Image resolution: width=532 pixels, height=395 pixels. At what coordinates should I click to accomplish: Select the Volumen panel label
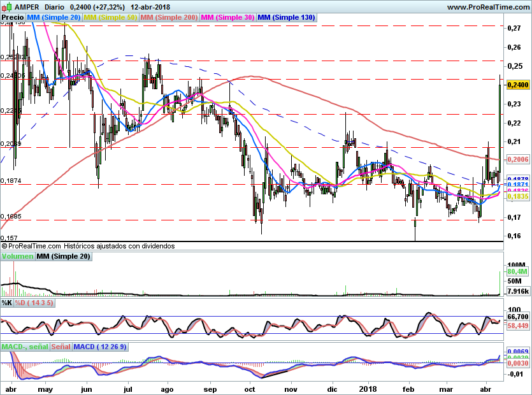[x=17, y=256]
